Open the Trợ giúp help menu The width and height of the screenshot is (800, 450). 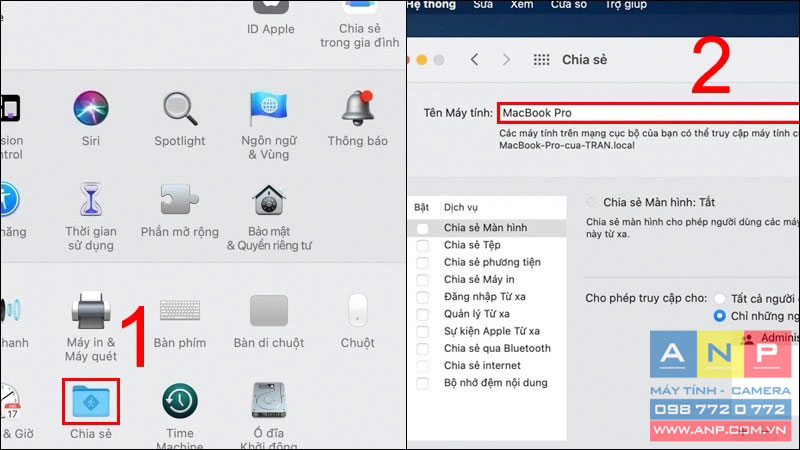tap(626, 5)
